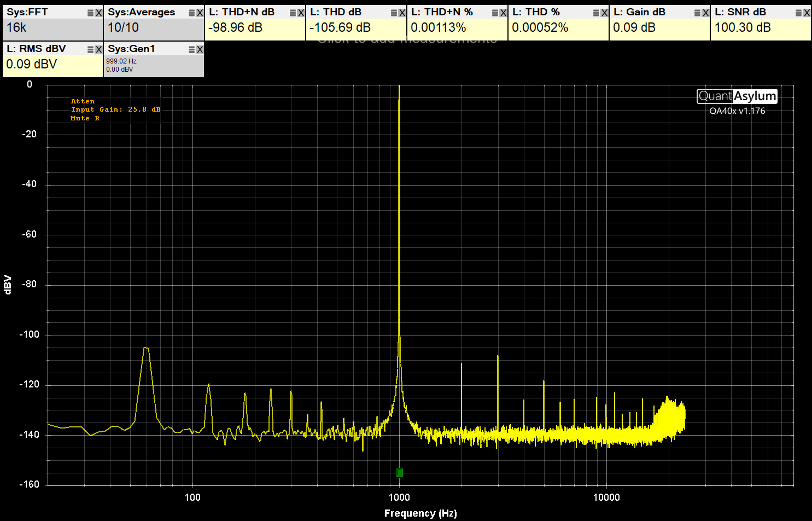This screenshot has height=521, width=812.
Task: Click the green F fundamental marker
Action: click(400, 472)
